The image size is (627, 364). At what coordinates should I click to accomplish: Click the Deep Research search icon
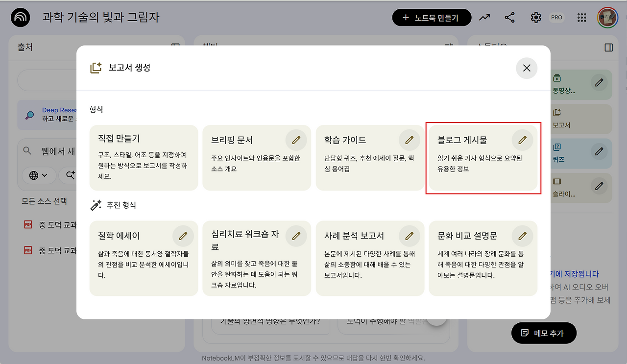pos(30,115)
